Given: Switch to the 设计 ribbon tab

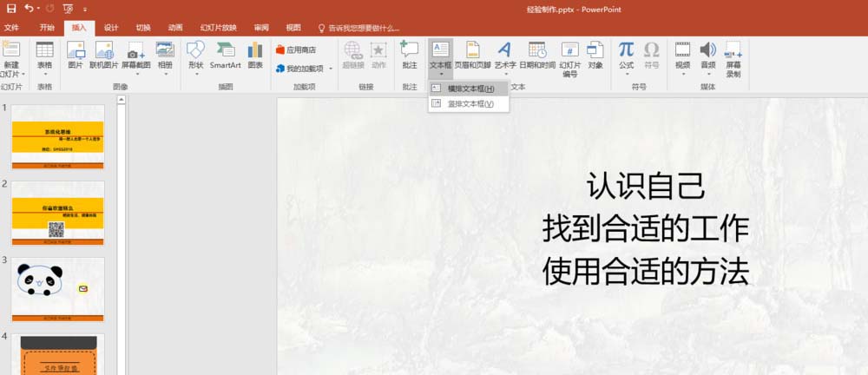Looking at the screenshot, I should (111, 28).
